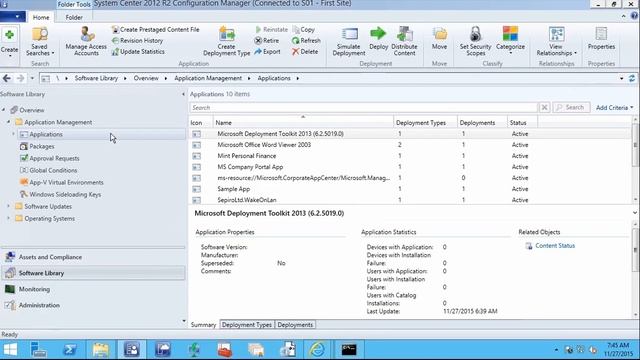Open the Content Status link
Viewport: 640px width, 360px height.
click(x=555, y=246)
